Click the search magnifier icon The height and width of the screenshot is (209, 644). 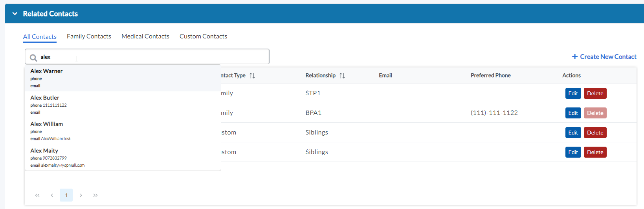pos(34,58)
